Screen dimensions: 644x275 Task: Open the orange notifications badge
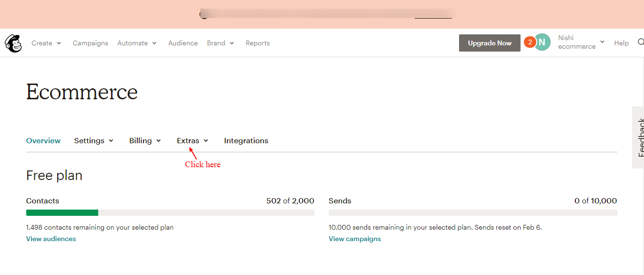click(x=530, y=42)
